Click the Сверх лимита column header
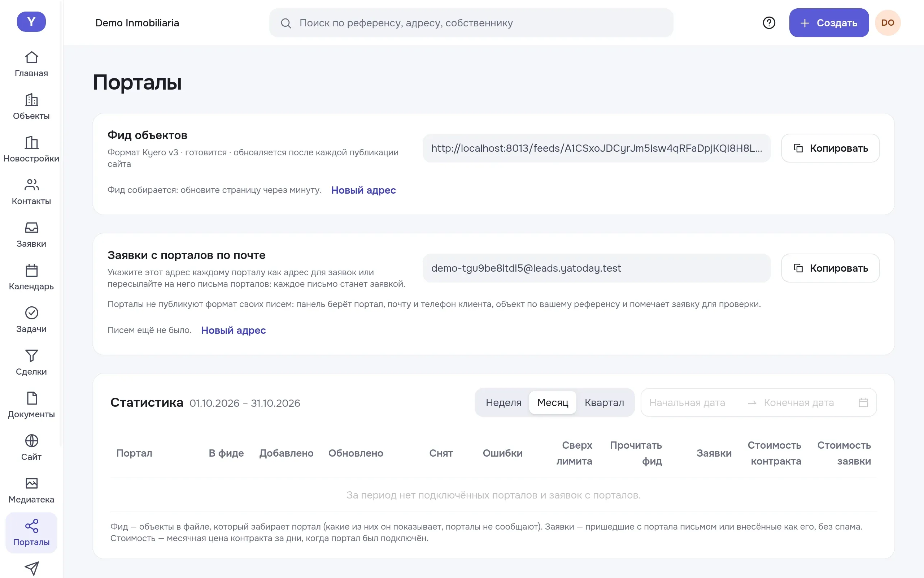The width and height of the screenshot is (924, 578). coord(574,453)
